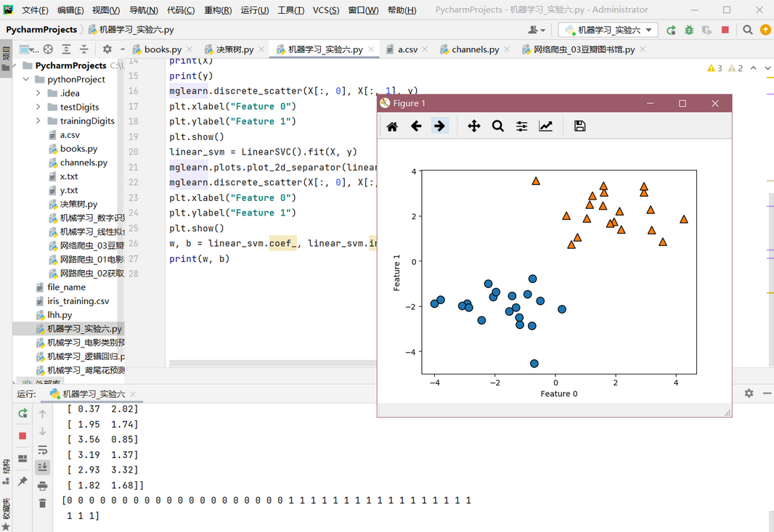Screen dimensions: 774x532
Task: Toggle scroll to end in Run console
Action: [42, 467]
